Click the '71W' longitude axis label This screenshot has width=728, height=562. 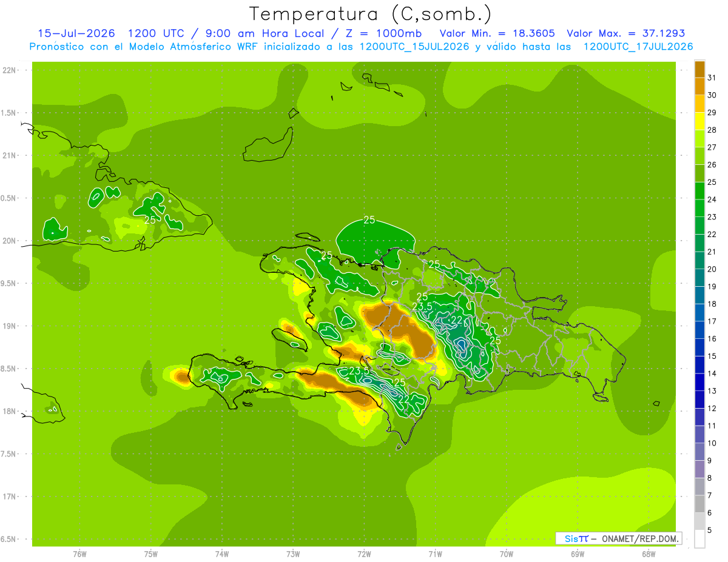click(436, 554)
